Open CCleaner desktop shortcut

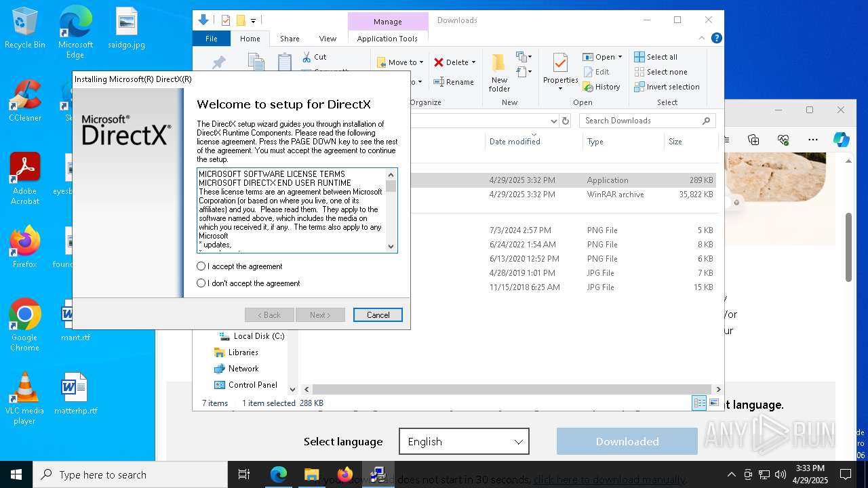coord(25,100)
